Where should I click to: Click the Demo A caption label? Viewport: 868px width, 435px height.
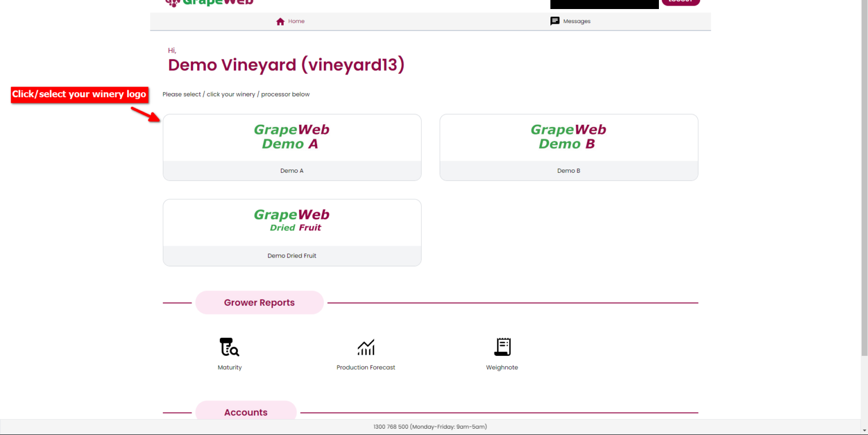tap(292, 171)
